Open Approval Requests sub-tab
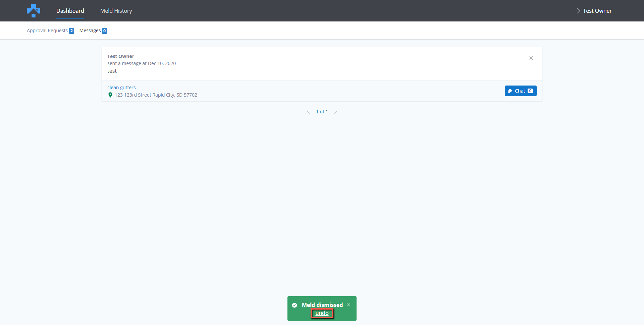The height and width of the screenshot is (325, 644). coord(47,31)
